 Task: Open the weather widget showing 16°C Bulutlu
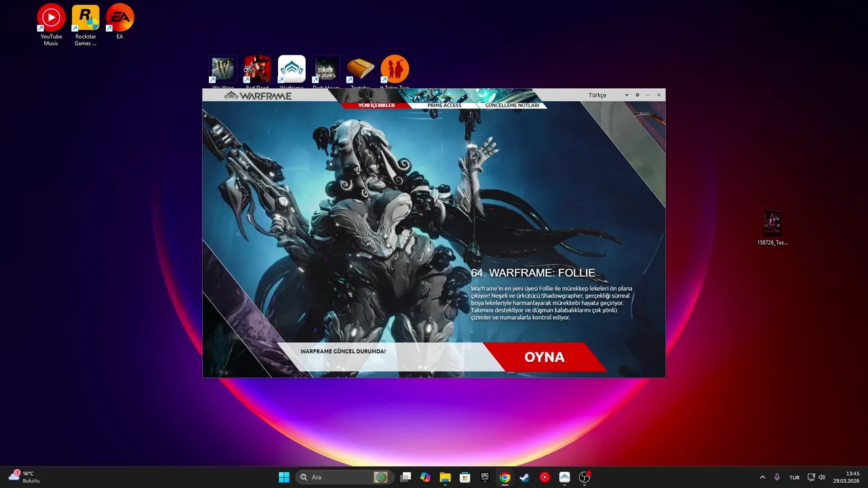click(x=24, y=477)
